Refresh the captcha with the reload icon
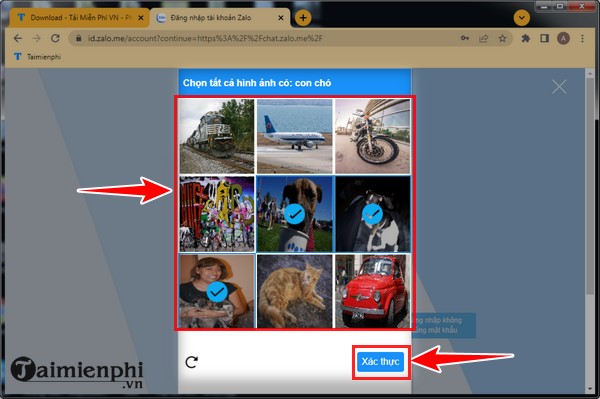 tap(191, 362)
